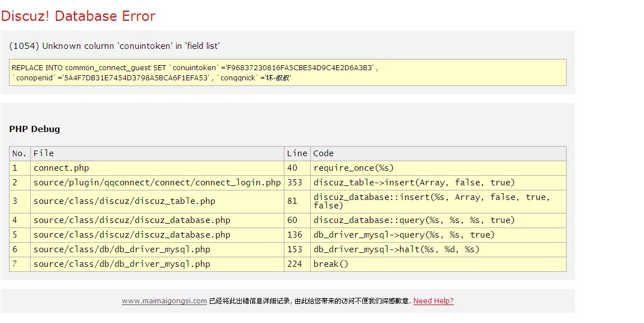Select the connect.php file cell

click(61, 168)
